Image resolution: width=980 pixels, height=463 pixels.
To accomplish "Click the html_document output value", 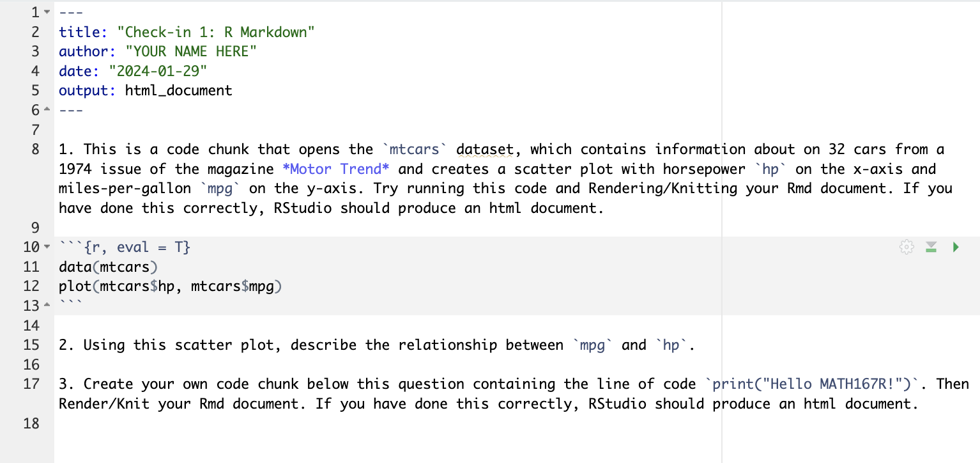I will pos(178,90).
